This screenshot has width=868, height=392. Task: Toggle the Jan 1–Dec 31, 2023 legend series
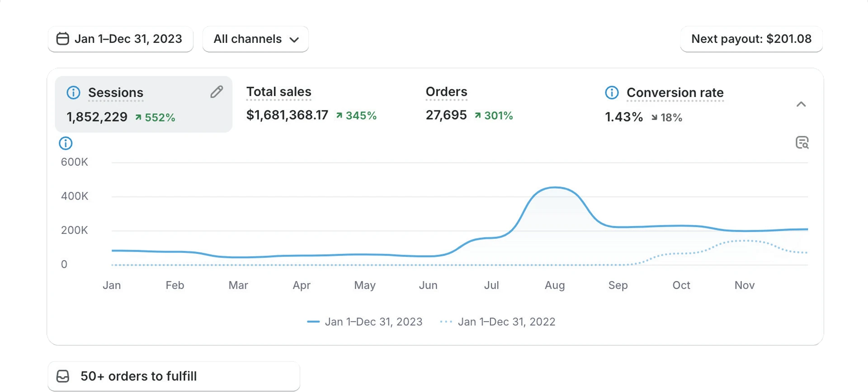[x=365, y=322]
